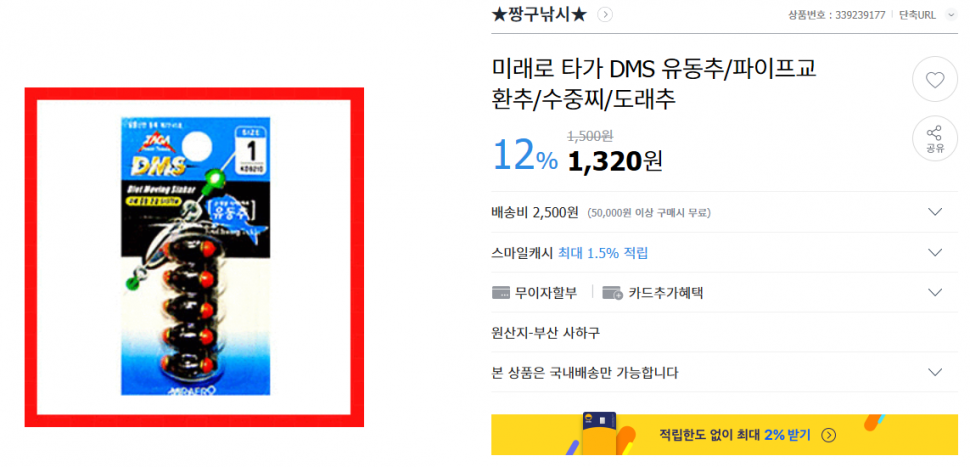The image size is (970, 467).
Task: Click the 무이자할부 text
Action: (546, 293)
